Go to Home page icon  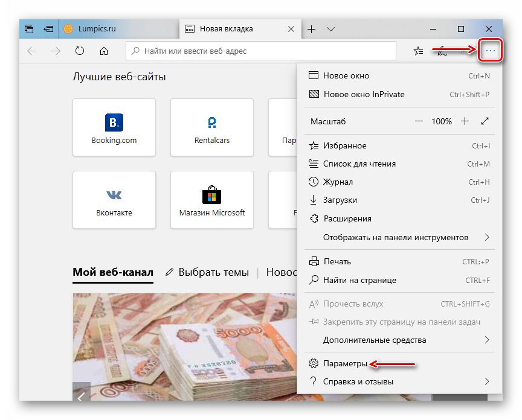(x=104, y=51)
